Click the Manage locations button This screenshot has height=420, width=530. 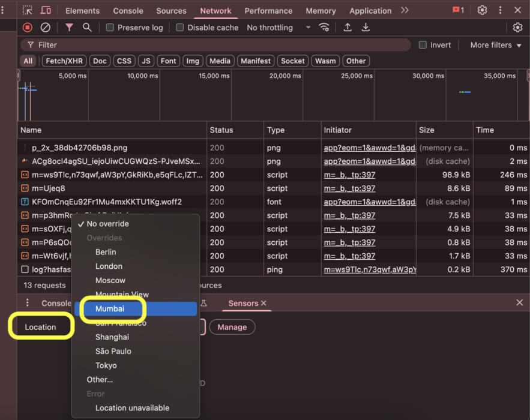[x=232, y=327]
